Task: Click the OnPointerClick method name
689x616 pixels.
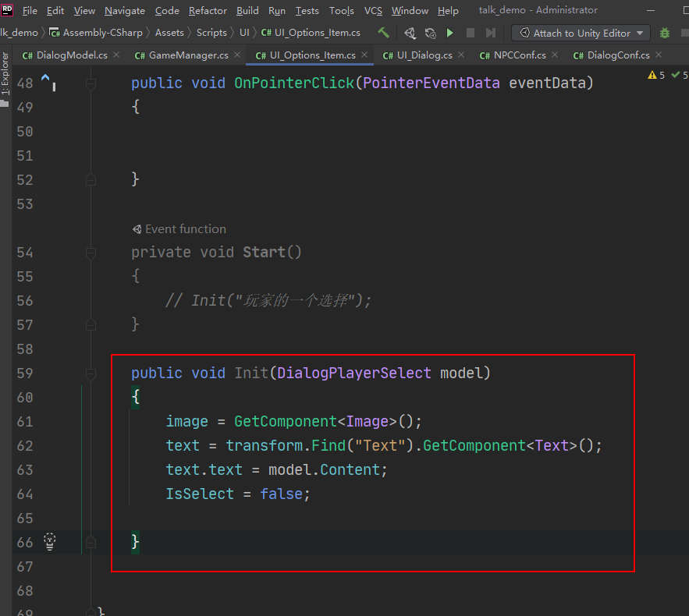Action: tap(294, 83)
